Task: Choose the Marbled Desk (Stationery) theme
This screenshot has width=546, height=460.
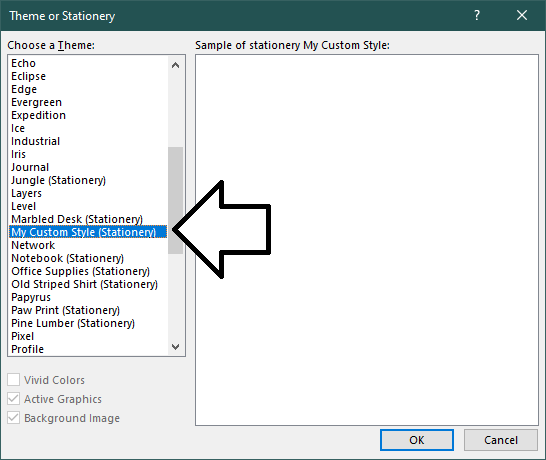Action: coord(77,219)
